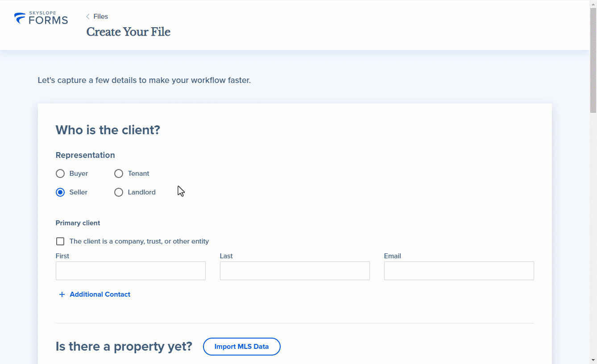Click the scrollbar down arrow
Screen dimensions: 597x364
click(593, 360)
